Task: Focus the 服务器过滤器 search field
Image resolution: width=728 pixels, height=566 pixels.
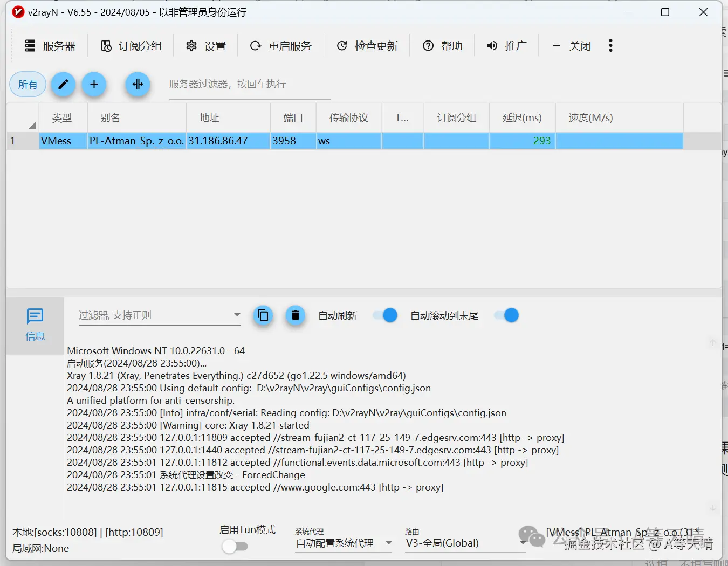Action: (x=250, y=85)
